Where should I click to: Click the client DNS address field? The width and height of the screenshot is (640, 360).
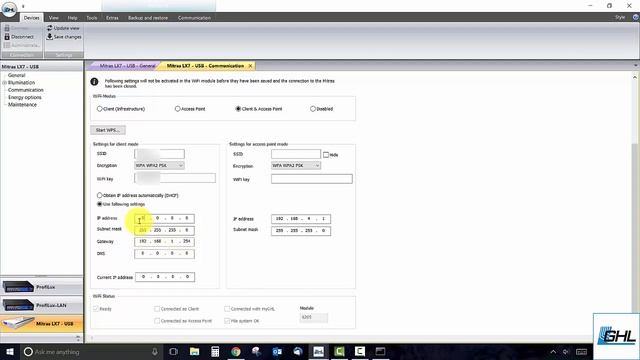(164, 253)
